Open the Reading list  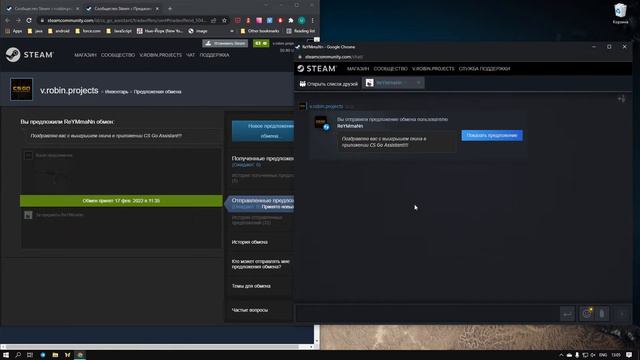pyautogui.click(x=301, y=31)
